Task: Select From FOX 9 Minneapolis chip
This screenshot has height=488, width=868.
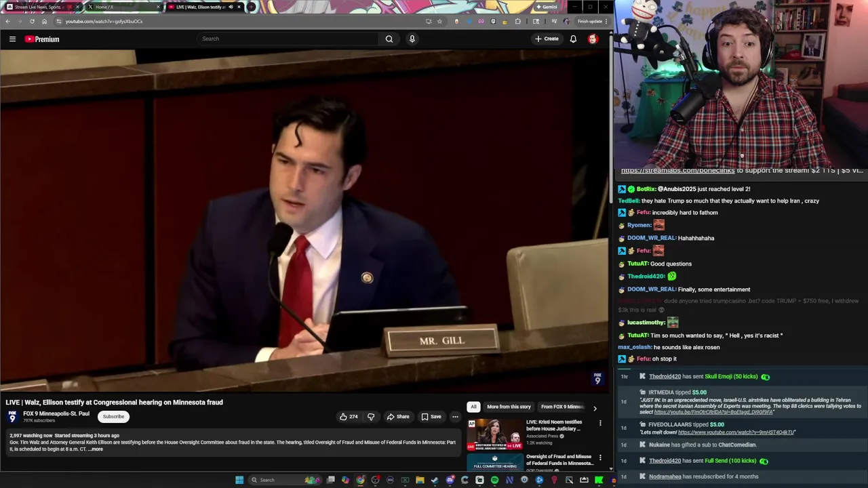Action: [562, 407]
